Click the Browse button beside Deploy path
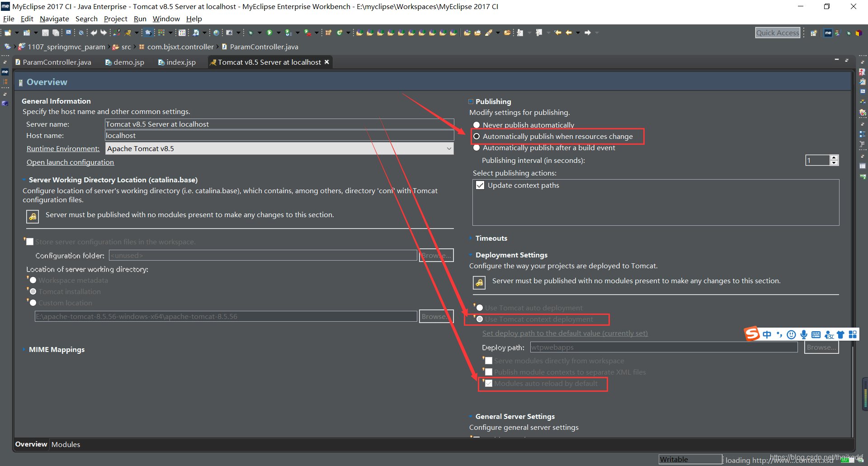Viewport: 868px width, 466px height. pos(821,347)
